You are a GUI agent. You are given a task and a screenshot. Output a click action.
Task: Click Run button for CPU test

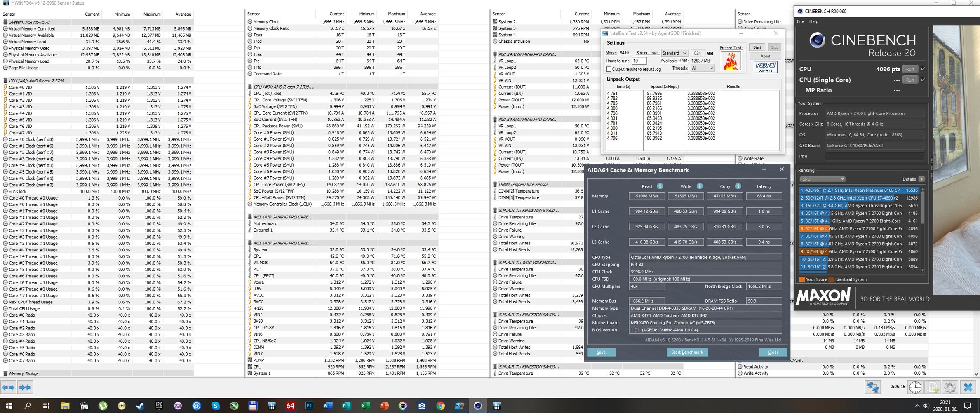click(910, 69)
